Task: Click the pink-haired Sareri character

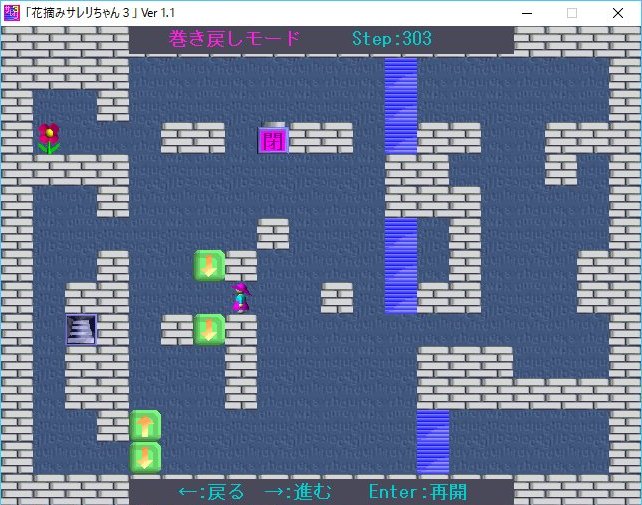Action: click(x=240, y=297)
